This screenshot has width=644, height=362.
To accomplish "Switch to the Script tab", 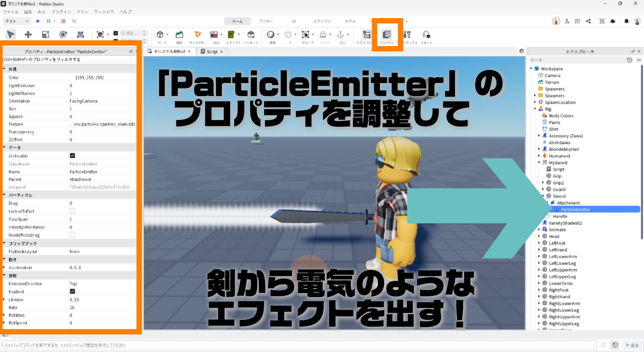I will [x=212, y=52].
